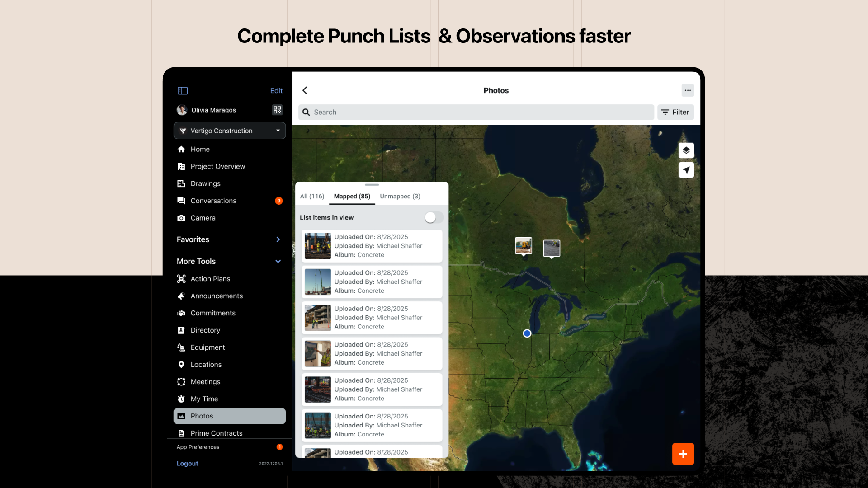This screenshot has height=488, width=868.
Task: Switch to the All (116) tab
Action: tap(312, 196)
